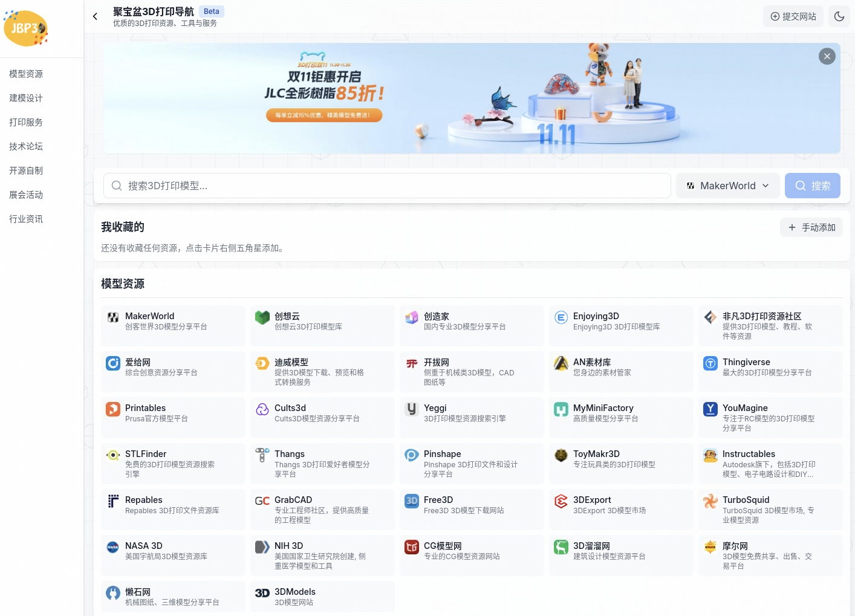Click the 非凡3D打印资源社区 icon
The height and width of the screenshot is (616, 855).
710,317
